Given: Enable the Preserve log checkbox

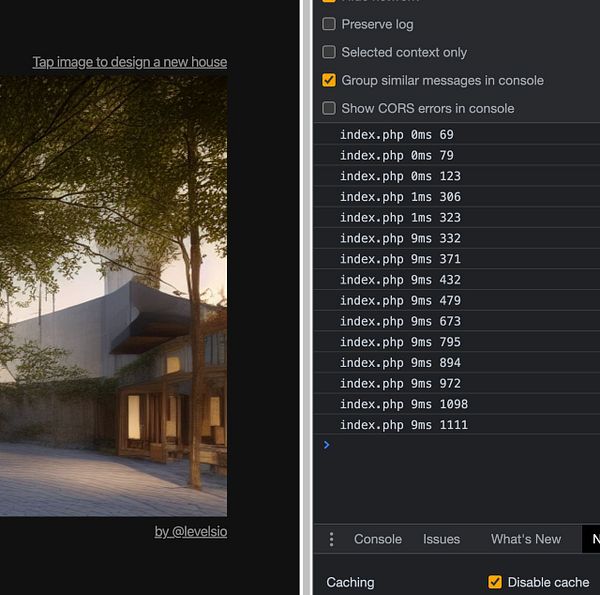Looking at the screenshot, I should (329, 24).
